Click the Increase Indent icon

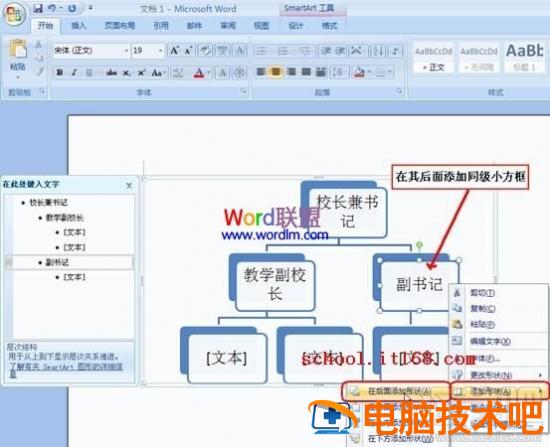click(340, 51)
